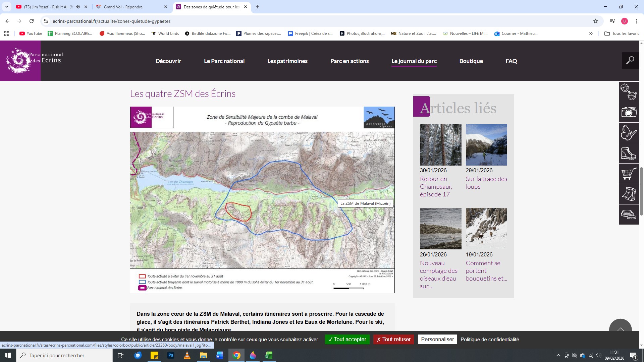Open the Les patrimoines menu

[x=287, y=61]
